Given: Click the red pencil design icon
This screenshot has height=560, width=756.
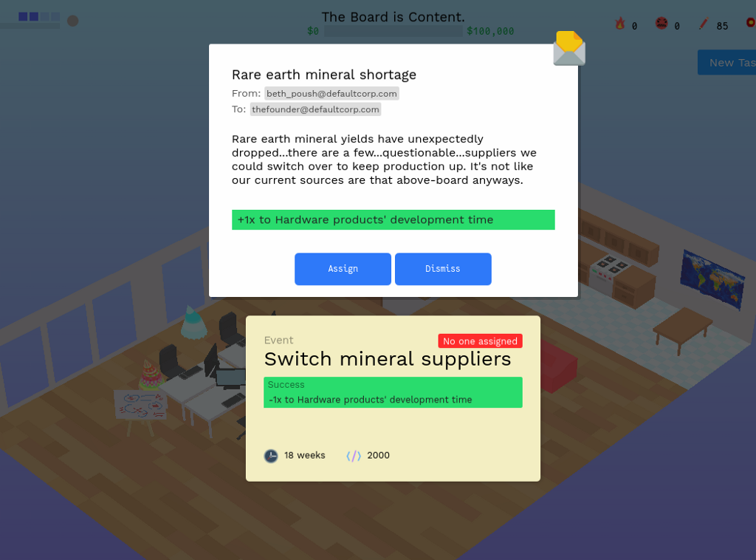Looking at the screenshot, I should (704, 23).
